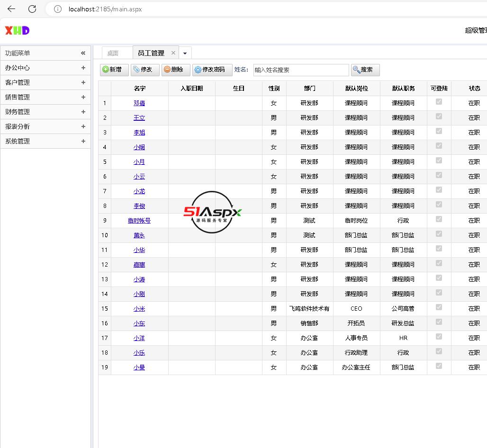This screenshot has height=448, width=487.
Task: Reload the page with browser refresh icon
Action: coord(32,9)
